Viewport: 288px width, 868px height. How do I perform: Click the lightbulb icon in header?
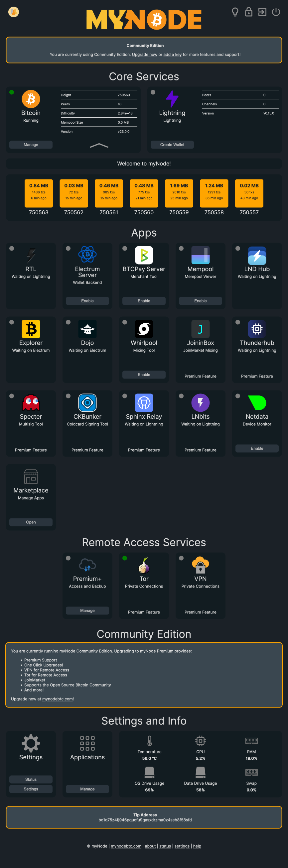pos(235,12)
